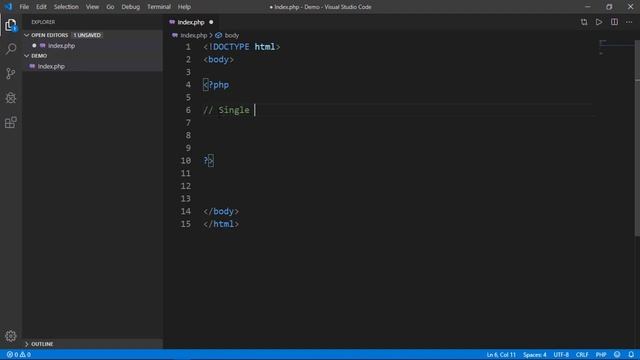Click the unsaved dot on Index.php tab

pyautogui.click(x=211, y=22)
